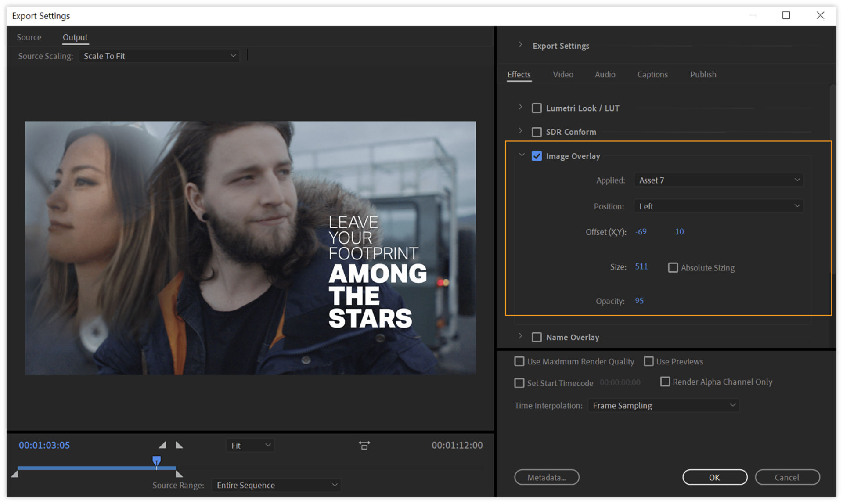Click the OK button to export
843x504 pixels.
[x=714, y=477]
